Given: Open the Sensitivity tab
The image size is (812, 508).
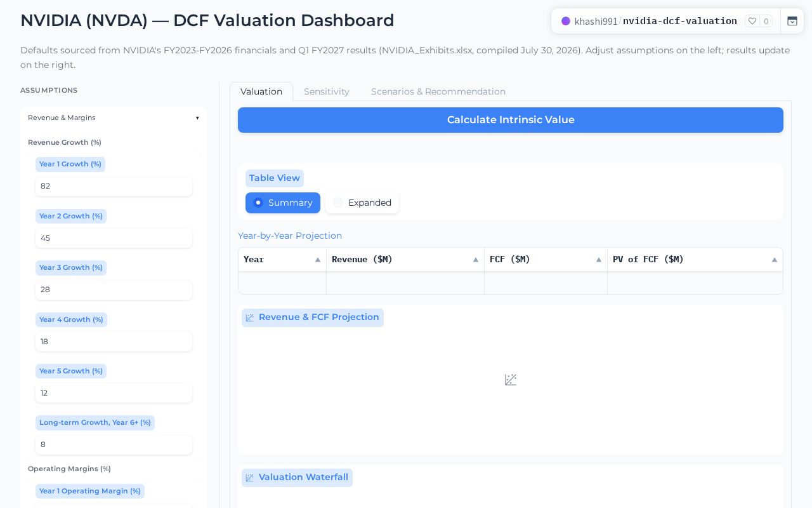Looking at the screenshot, I should point(327,91).
